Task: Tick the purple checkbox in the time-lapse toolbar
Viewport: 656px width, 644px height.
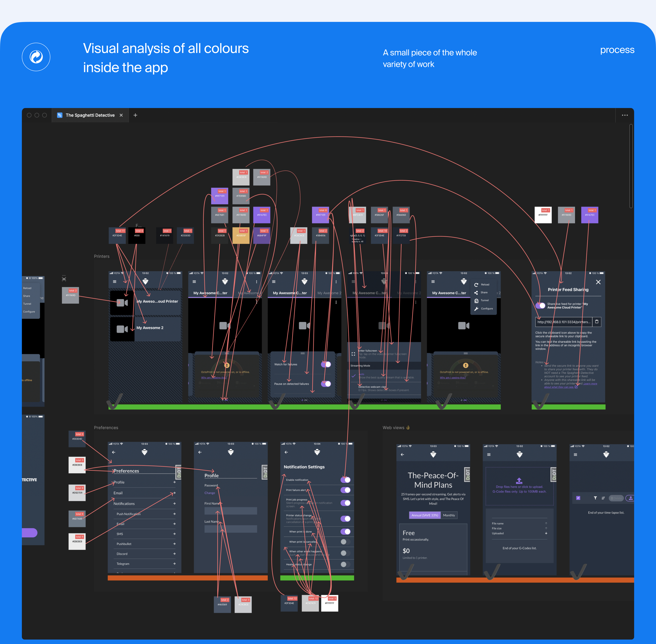Action: [578, 498]
